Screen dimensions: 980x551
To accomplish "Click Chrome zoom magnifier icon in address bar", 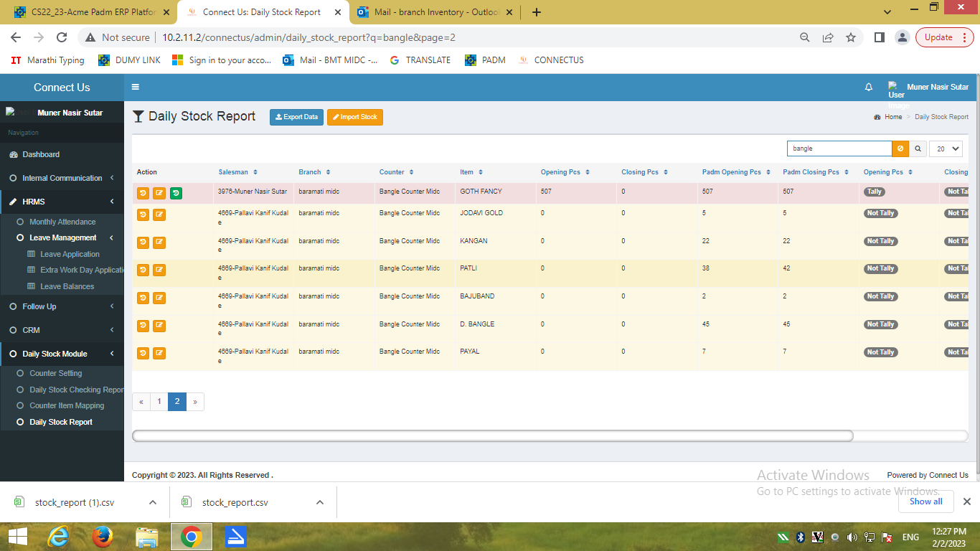I will coord(805,37).
